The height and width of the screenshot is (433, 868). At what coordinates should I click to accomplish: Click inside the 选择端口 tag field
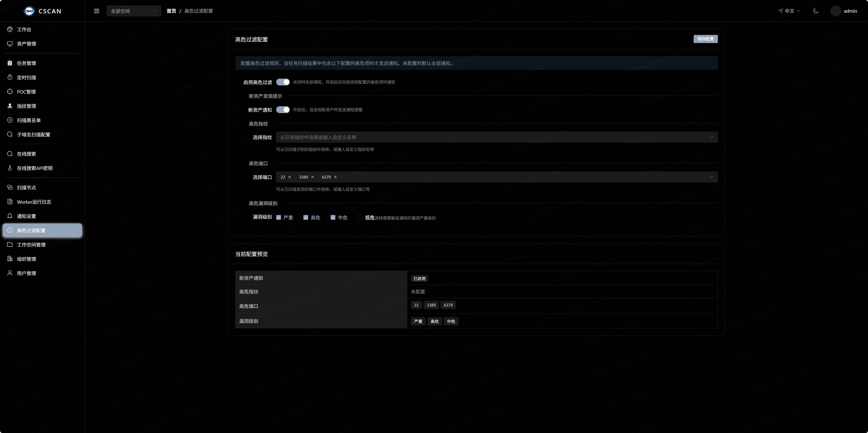[x=497, y=177]
